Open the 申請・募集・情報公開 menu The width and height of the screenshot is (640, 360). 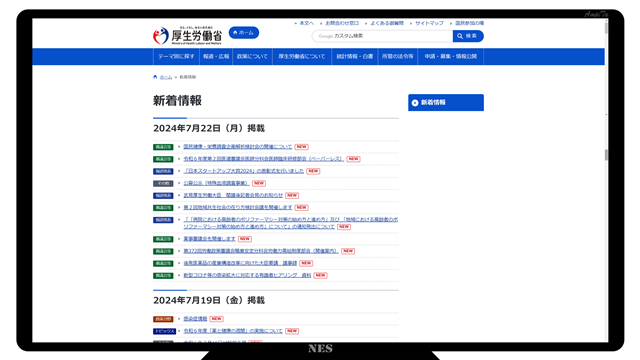click(x=451, y=56)
